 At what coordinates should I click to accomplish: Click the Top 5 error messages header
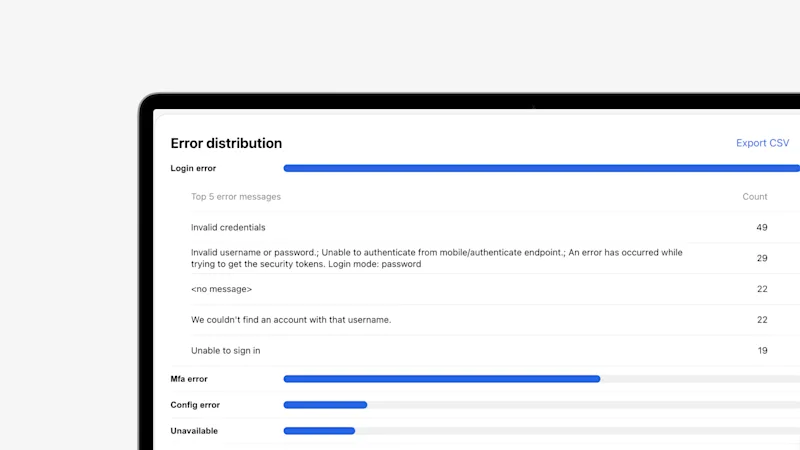[x=236, y=196]
